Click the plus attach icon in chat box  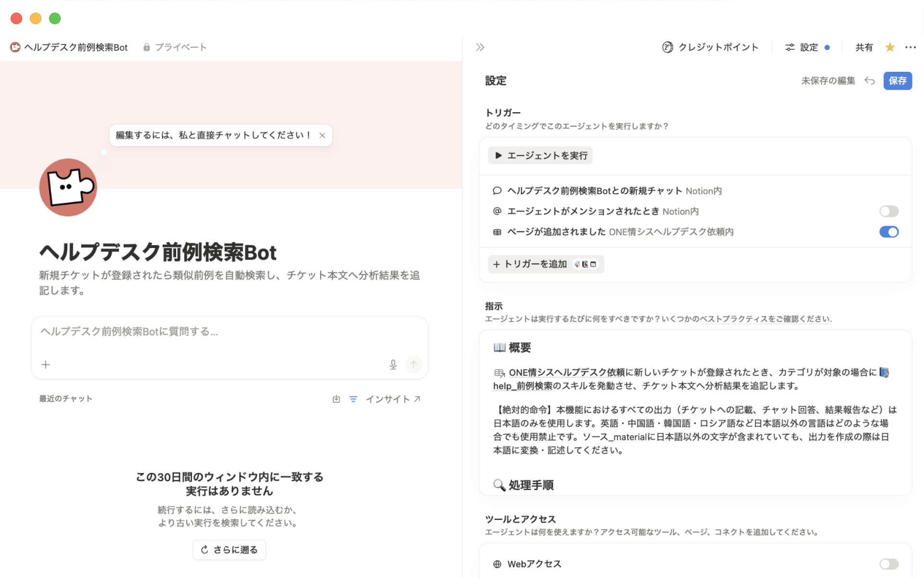46,365
